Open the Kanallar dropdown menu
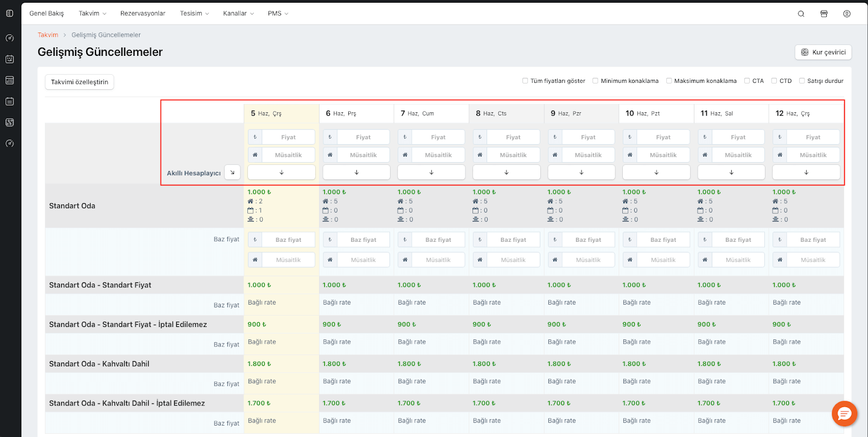 238,14
